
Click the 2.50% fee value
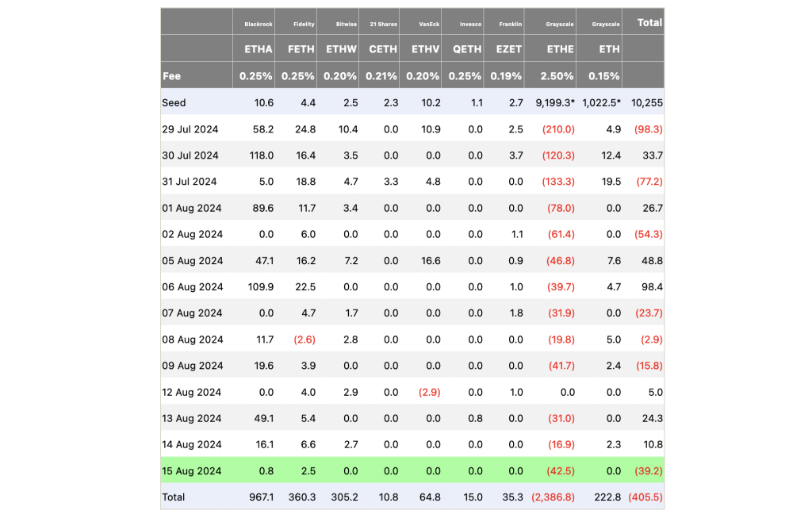[x=557, y=76]
